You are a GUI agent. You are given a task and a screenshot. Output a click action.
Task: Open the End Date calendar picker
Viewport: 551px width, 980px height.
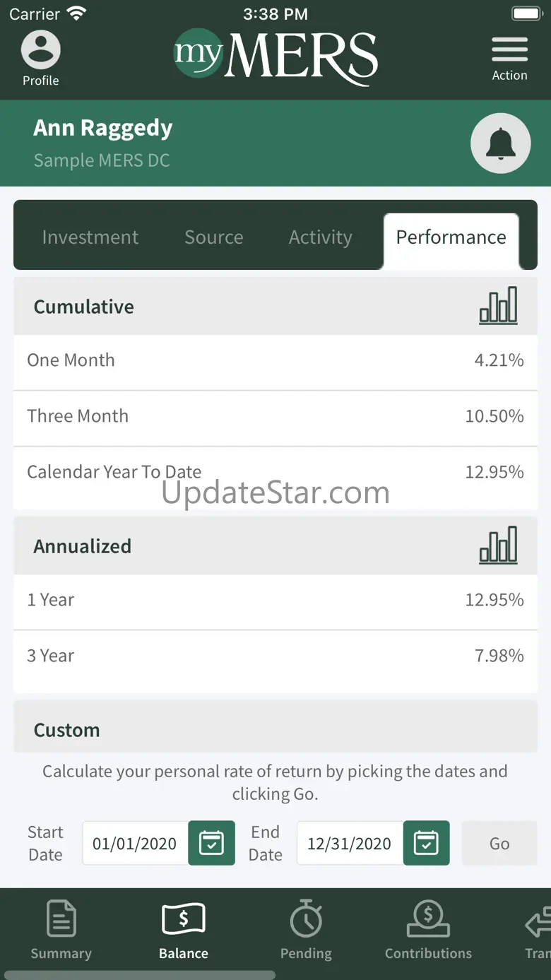pos(426,843)
